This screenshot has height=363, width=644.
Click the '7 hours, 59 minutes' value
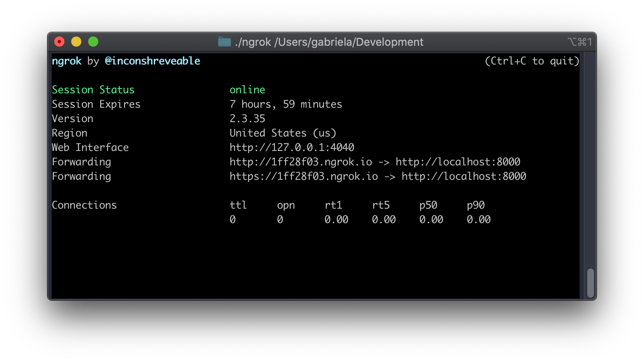coord(286,104)
